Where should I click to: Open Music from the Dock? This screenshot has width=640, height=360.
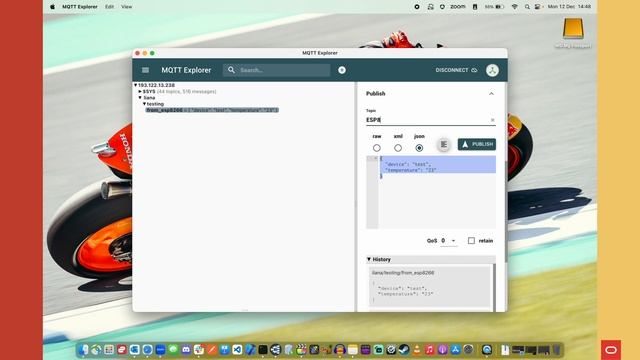coord(430,350)
